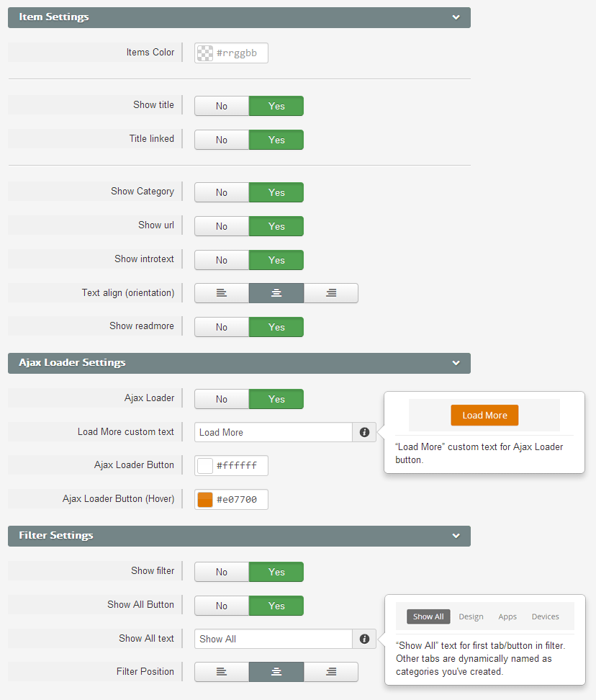This screenshot has height=700, width=596.
Task: Click the Load More custom text field
Action: click(274, 432)
